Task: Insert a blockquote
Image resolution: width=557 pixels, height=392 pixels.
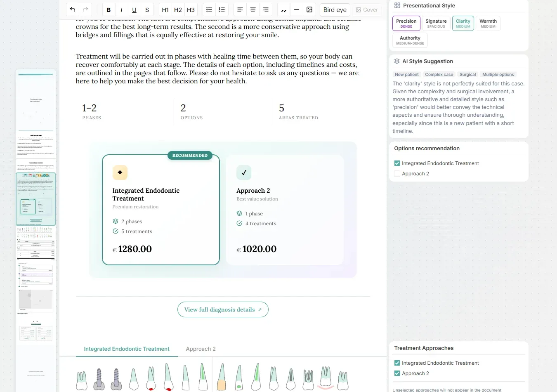Action: pos(283,9)
